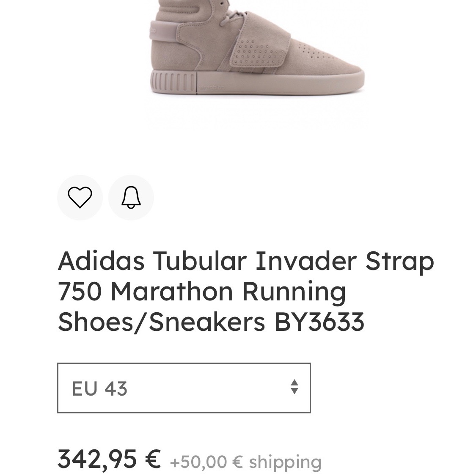
Task: Open the EU 43 size dropdown
Action: (184, 388)
